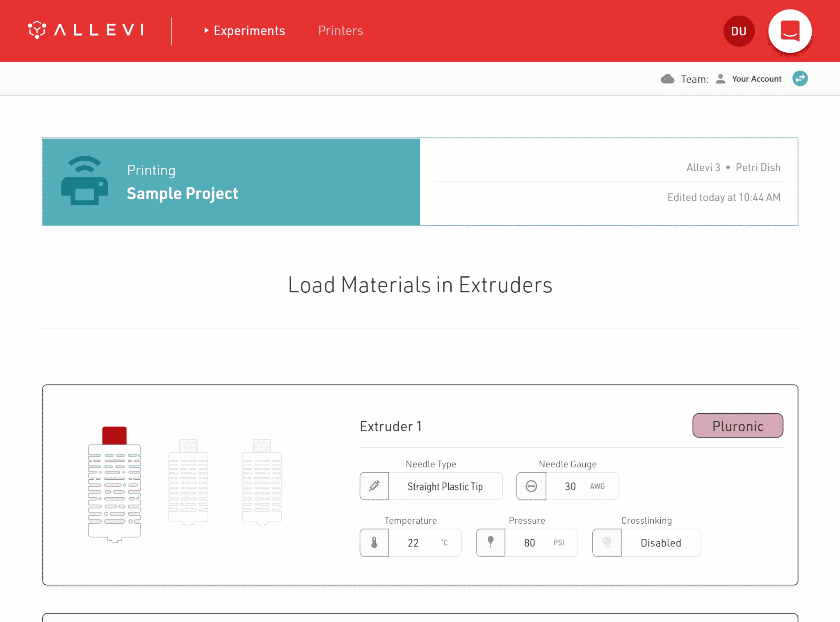Go to the Printers tab
Image resolution: width=840 pixels, height=622 pixels.
click(x=340, y=31)
